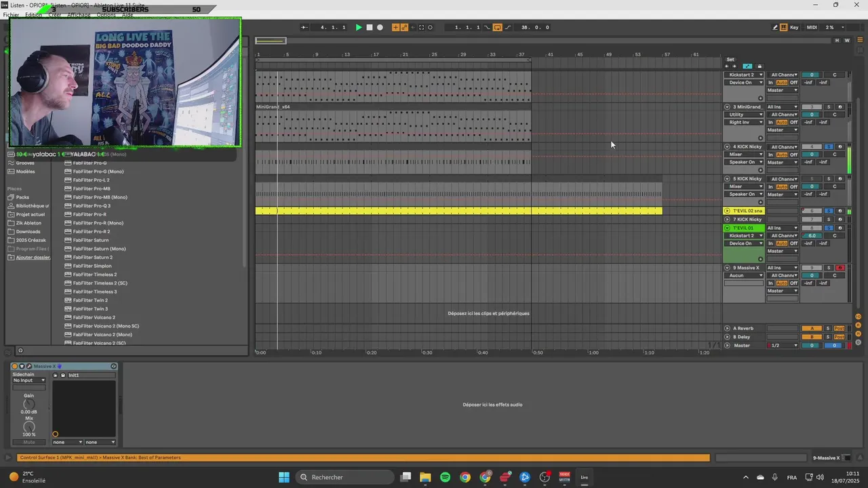Unfold Massive X device parameters triangle
The height and width of the screenshot is (488, 868).
click(22, 366)
